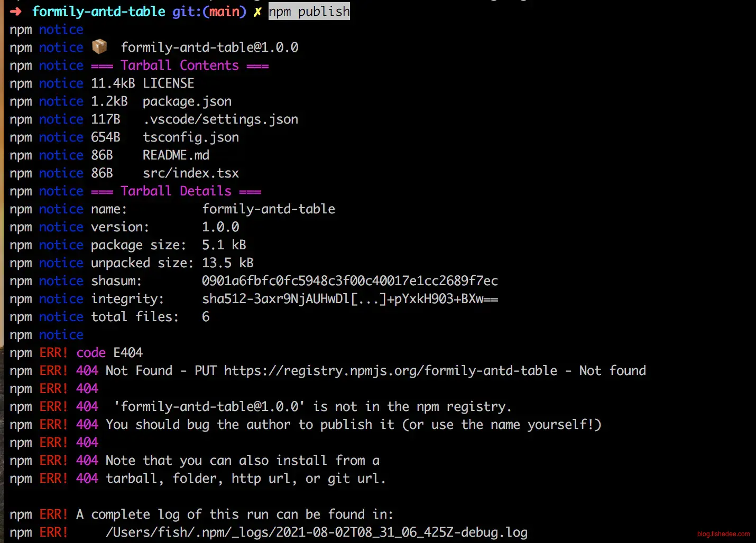Click the src/index.tsx file path
The width and height of the screenshot is (756, 543).
[190, 173]
